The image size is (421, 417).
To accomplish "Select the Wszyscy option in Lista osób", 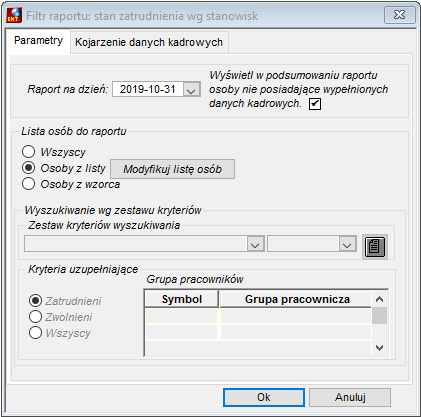I will click(28, 152).
